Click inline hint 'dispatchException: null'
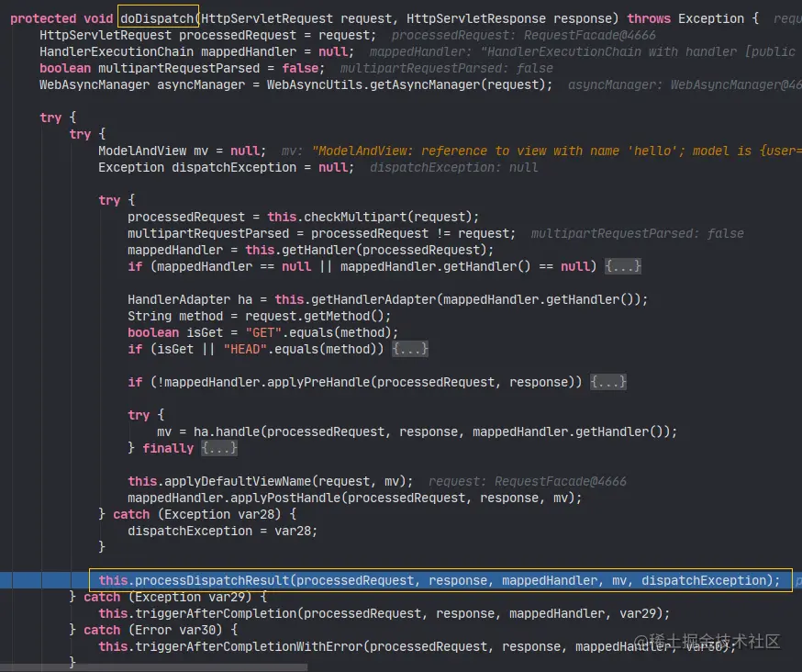Screen dimensions: 802x672 tap(453, 167)
